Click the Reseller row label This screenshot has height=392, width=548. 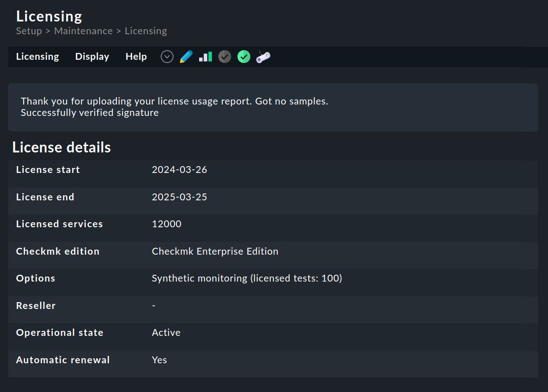[x=36, y=306]
